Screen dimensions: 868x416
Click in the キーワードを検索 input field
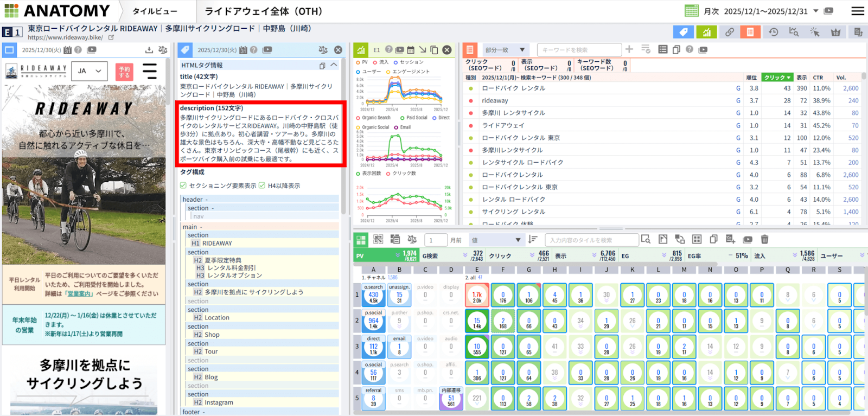click(579, 49)
